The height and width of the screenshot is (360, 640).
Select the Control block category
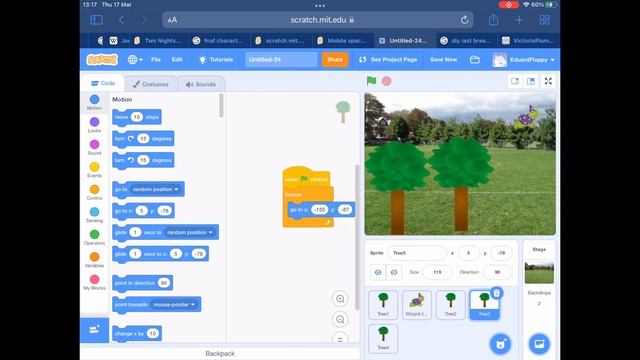[94, 192]
